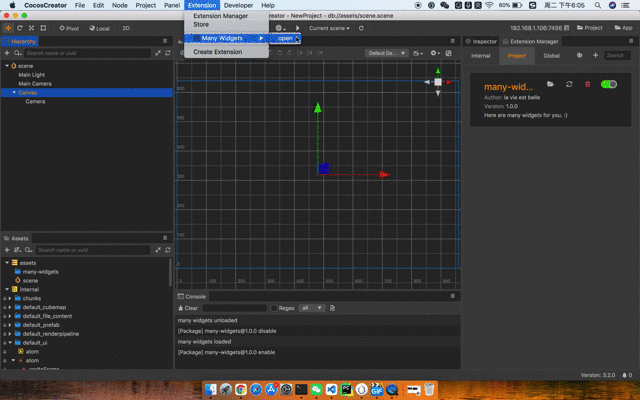
Task: Open the Assets panel hamburger menu
Action: click(165, 238)
